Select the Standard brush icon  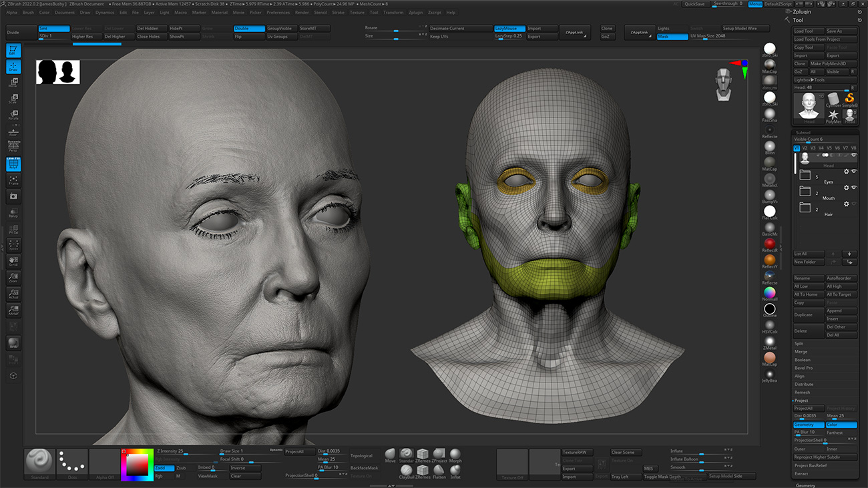pyautogui.click(x=406, y=453)
